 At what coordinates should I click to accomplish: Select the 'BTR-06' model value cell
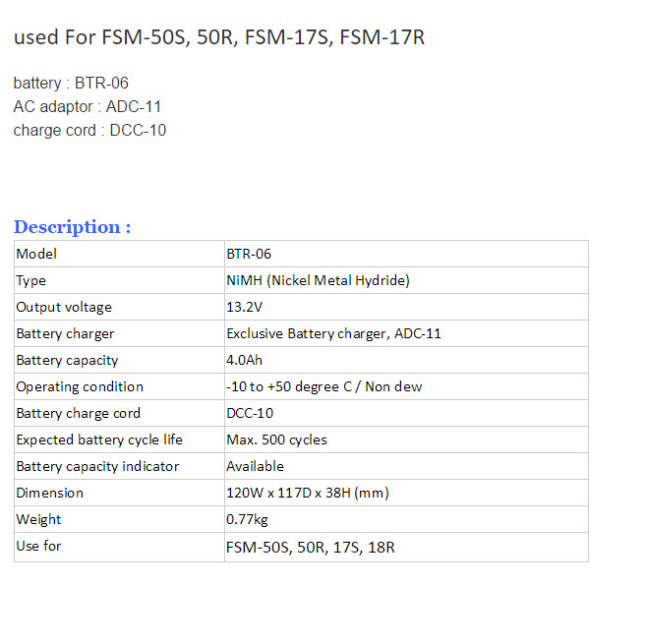[249, 254]
